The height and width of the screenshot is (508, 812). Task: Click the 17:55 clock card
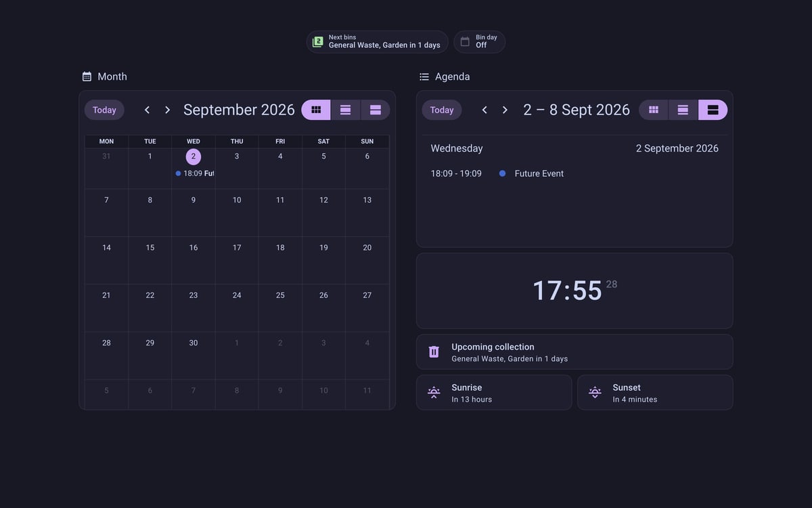[574, 291]
